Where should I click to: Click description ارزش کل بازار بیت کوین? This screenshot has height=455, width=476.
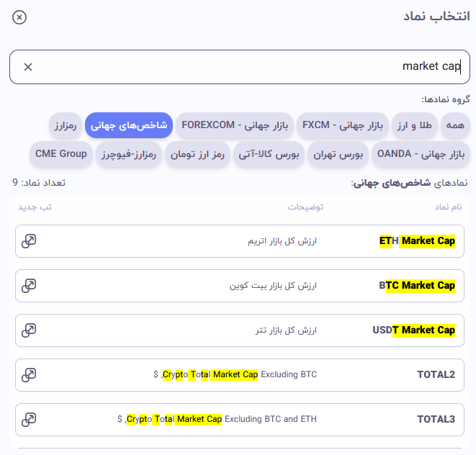pyautogui.click(x=273, y=286)
